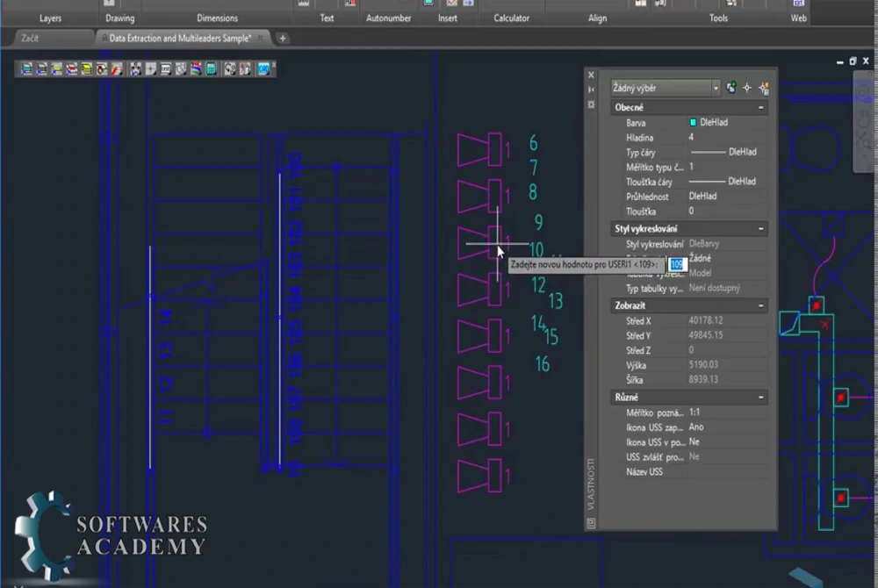Collapse the Styl vykreslování section
The image size is (878, 588).
761,229
